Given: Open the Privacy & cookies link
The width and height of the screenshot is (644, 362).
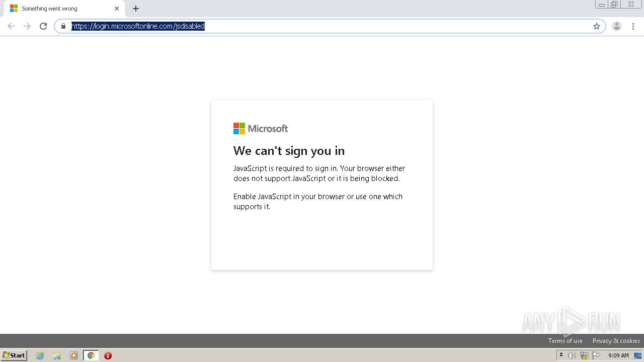Looking at the screenshot, I should click(x=616, y=341).
